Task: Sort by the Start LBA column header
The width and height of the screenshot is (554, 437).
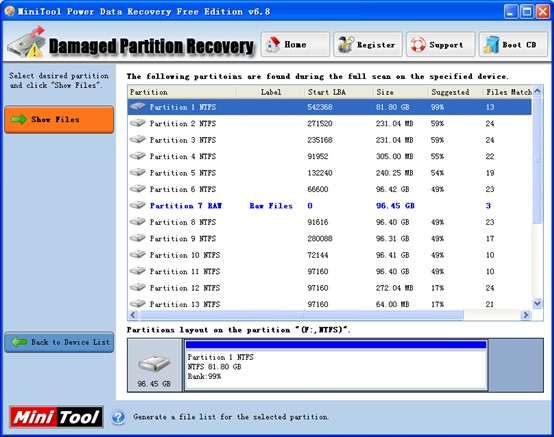Action: [338, 92]
